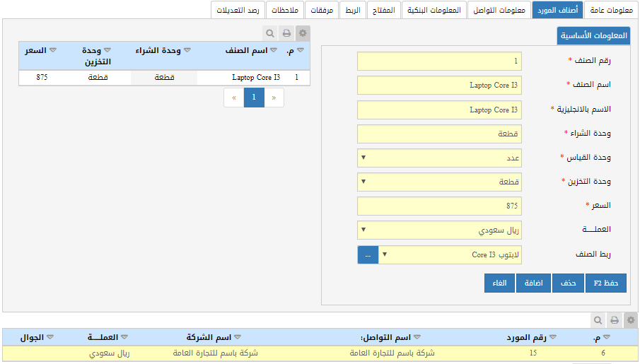Click the حذف delete button

point(569,283)
